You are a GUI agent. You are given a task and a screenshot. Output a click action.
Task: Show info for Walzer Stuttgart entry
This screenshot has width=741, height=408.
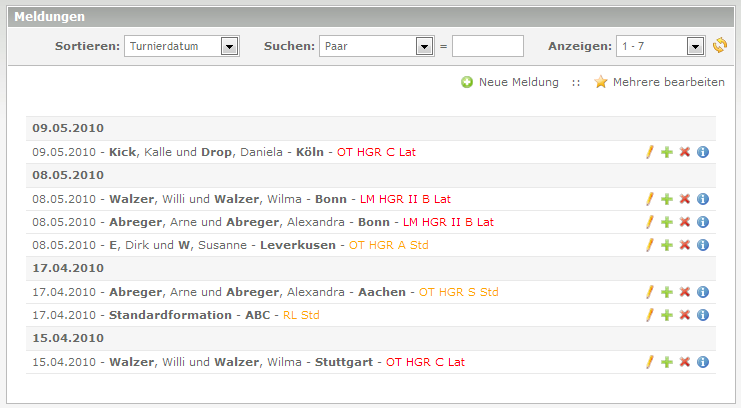click(703, 362)
